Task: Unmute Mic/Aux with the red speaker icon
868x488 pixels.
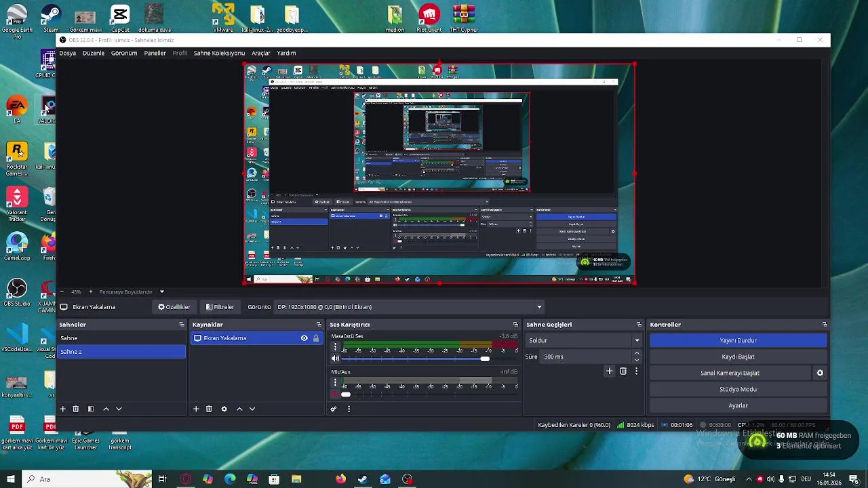Action: pos(335,394)
